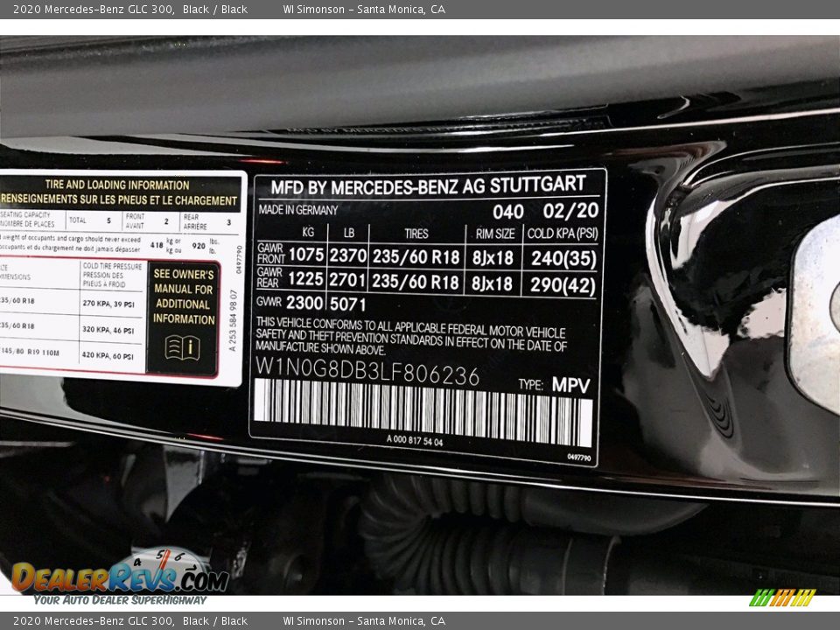Image resolution: width=840 pixels, height=630 pixels.
Task: Click the DealerRevs.com logo
Action: [119, 577]
